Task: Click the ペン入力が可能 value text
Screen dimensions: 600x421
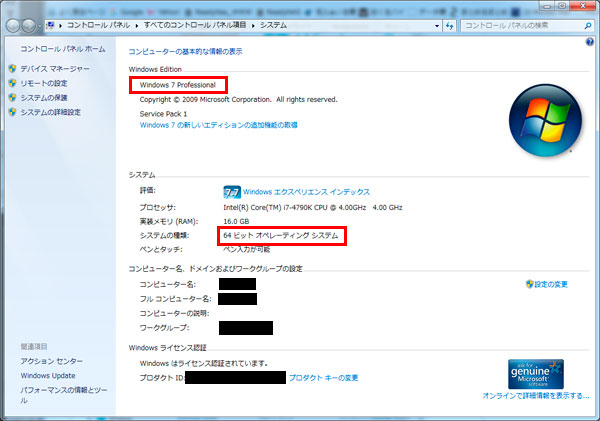Action: pyautogui.click(x=247, y=250)
